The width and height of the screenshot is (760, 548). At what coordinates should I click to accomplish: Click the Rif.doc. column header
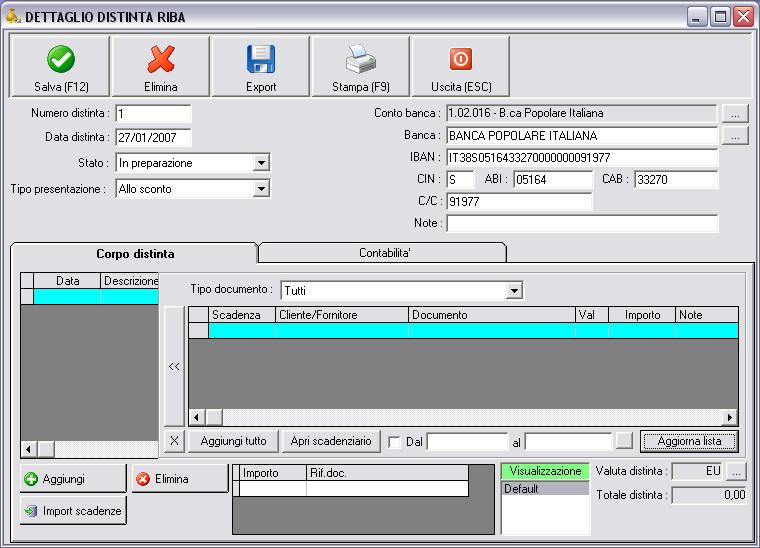[387, 473]
